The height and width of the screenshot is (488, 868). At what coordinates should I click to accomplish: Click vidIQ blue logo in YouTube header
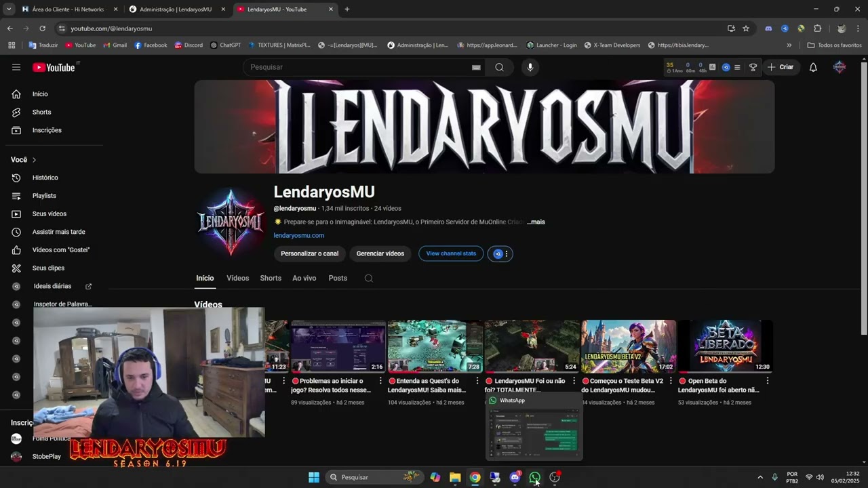point(726,67)
